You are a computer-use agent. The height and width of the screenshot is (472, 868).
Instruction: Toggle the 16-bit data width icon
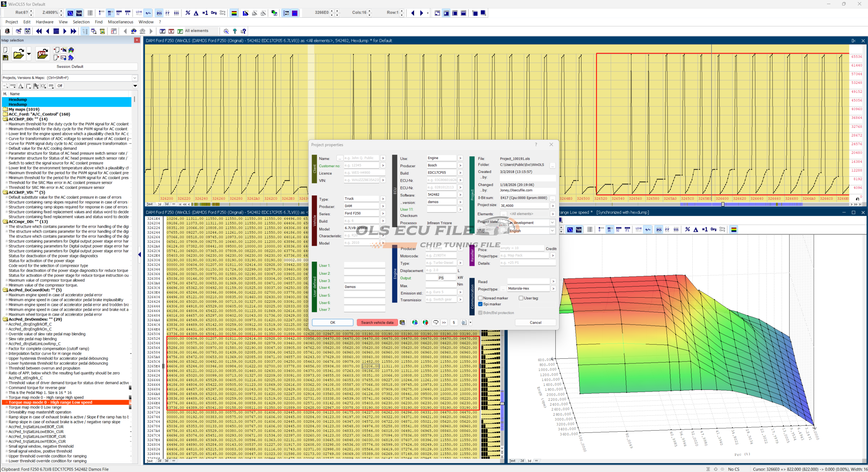110,13
